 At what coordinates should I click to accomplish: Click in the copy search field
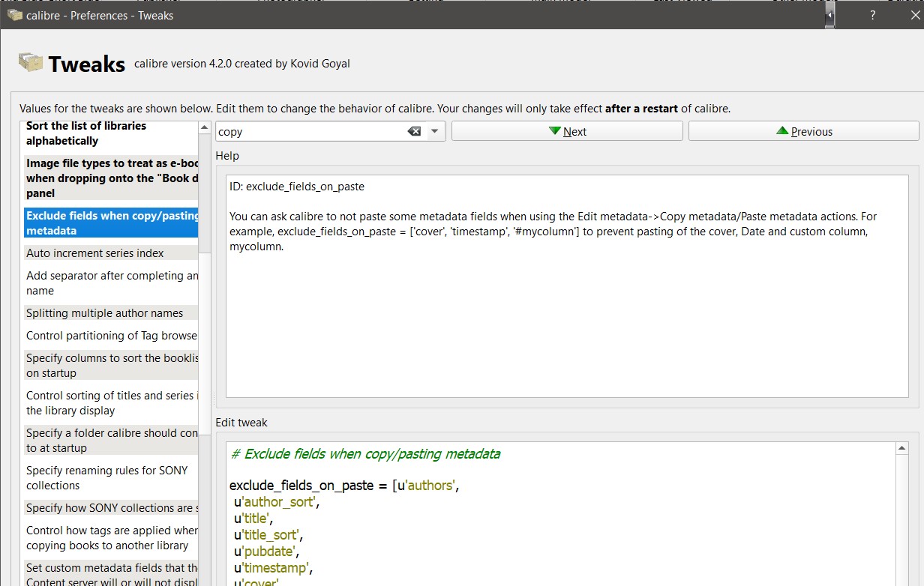(x=311, y=132)
